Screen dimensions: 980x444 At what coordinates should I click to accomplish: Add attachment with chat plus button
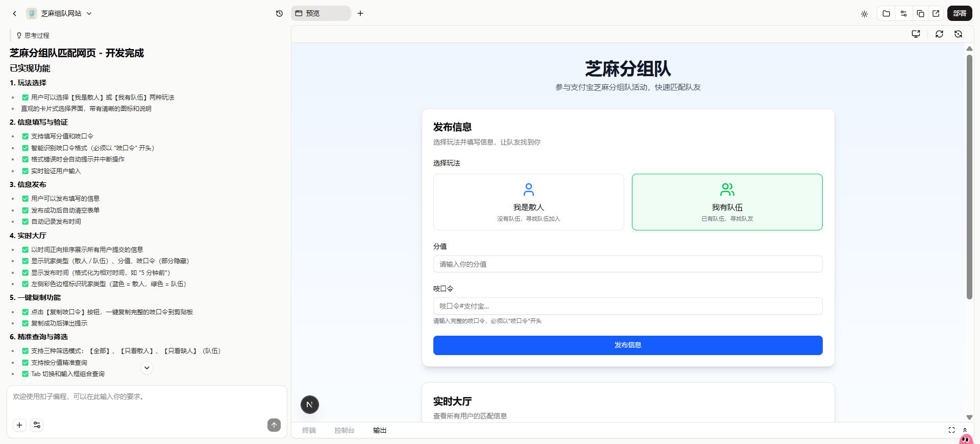[19, 425]
